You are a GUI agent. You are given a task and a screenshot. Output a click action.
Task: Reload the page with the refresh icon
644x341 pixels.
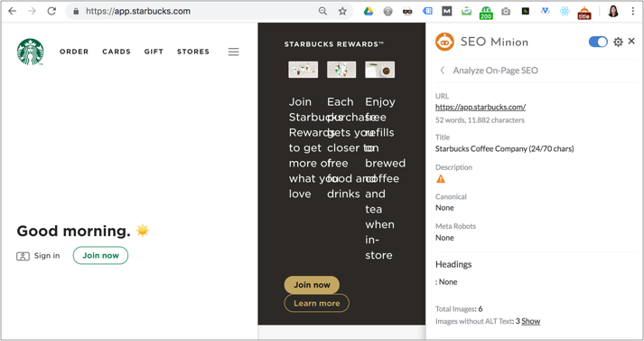point(51,11)
